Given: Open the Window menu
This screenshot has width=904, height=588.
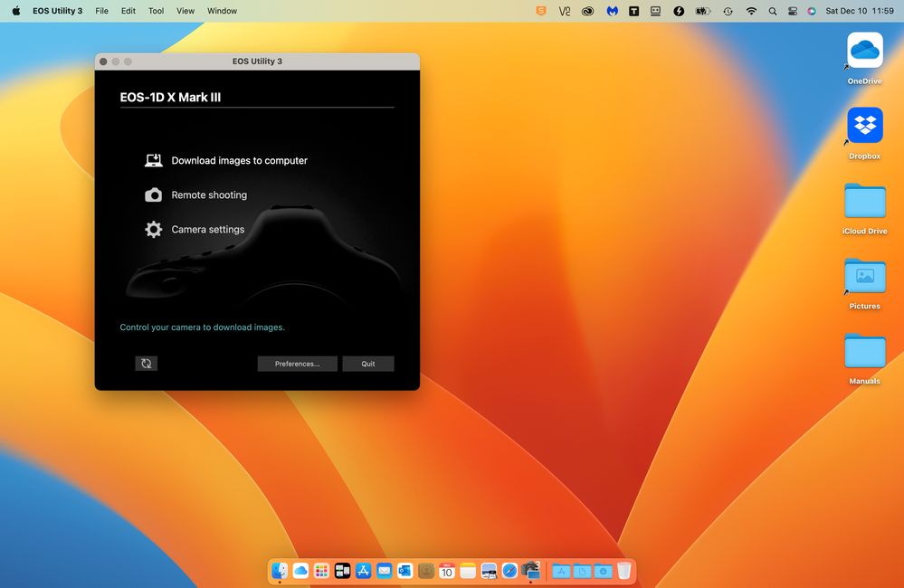Looking at the screenshot, I should [x=221, y=10].
